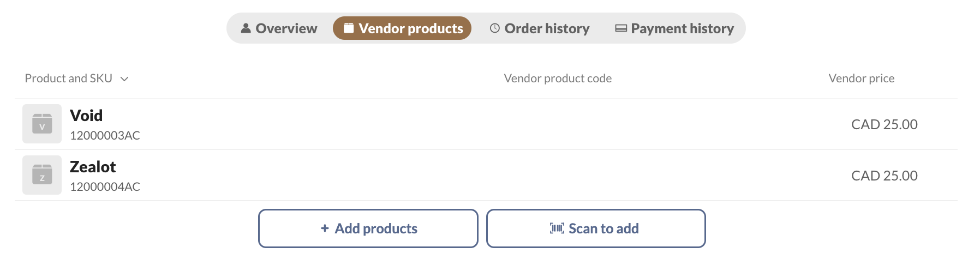980x265 pixels.
Task: Open the Zealot product name
Action: click(x=93, y=167)
